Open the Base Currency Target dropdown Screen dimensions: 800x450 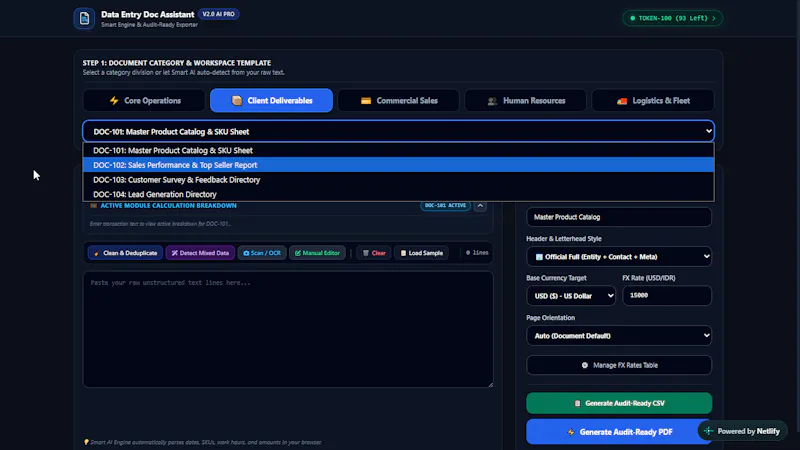tap(571, 296)
